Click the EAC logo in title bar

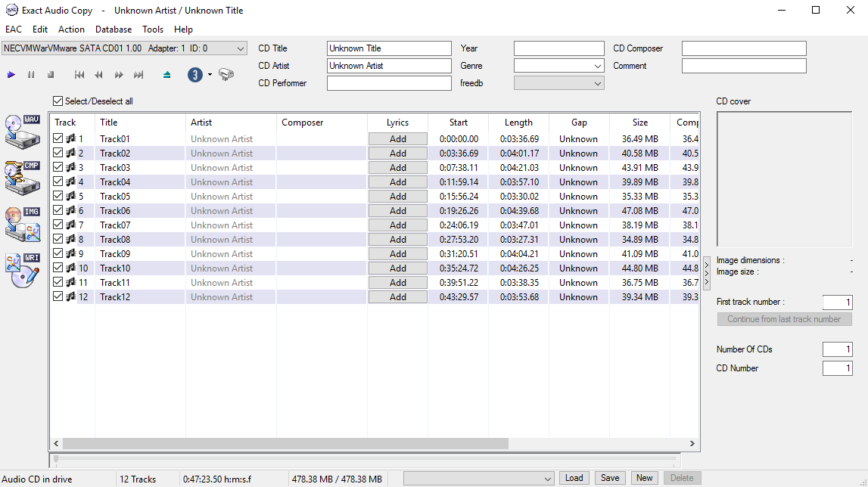(11, 10)
